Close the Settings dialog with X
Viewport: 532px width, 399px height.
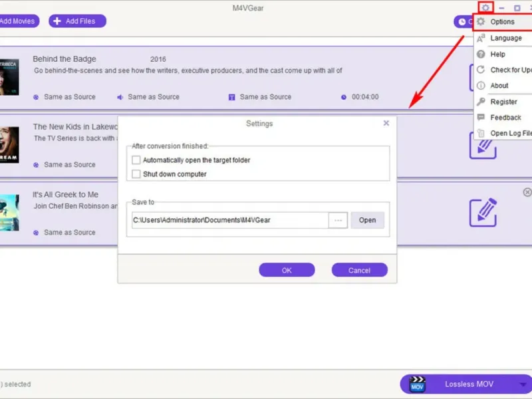click(386, 123)
